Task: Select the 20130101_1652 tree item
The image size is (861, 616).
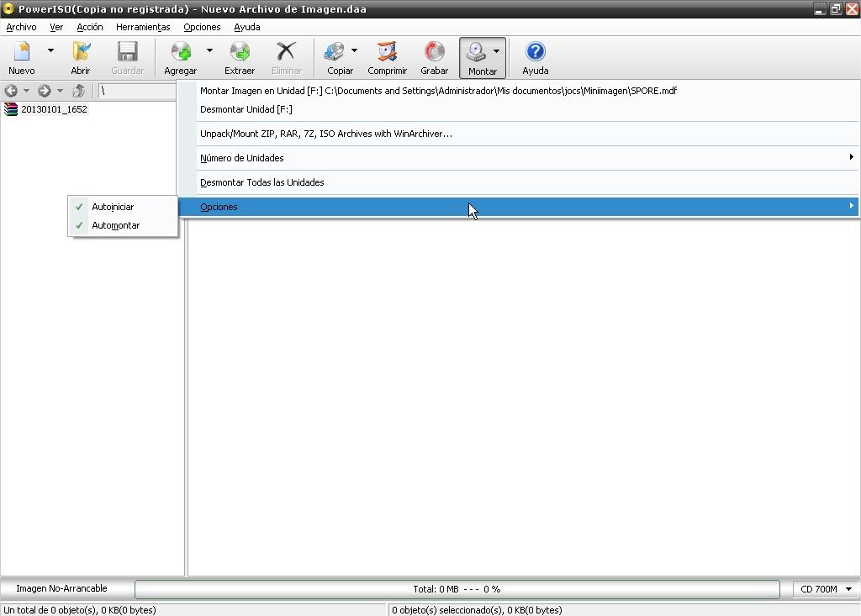Action: (54, 109)
